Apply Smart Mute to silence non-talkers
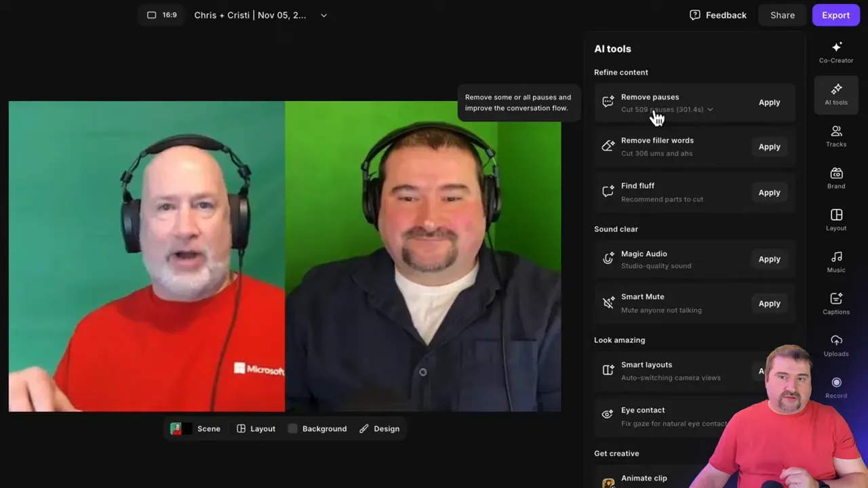 [769, 303]
